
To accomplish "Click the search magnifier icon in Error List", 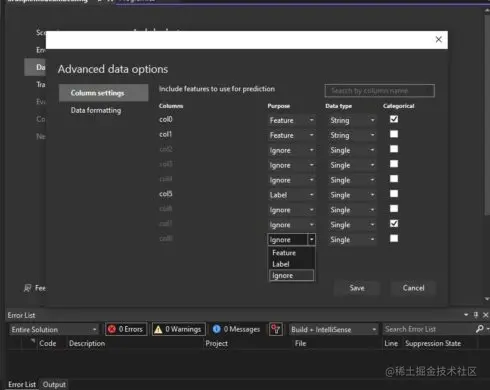I will [x=480, y=329].
